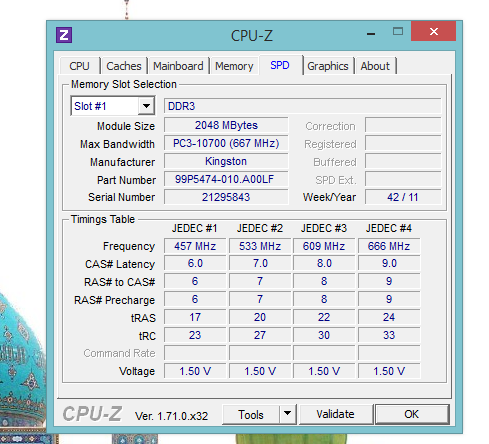Switch to the Memory tab
The image size is (489, 444).
point(234,66)
